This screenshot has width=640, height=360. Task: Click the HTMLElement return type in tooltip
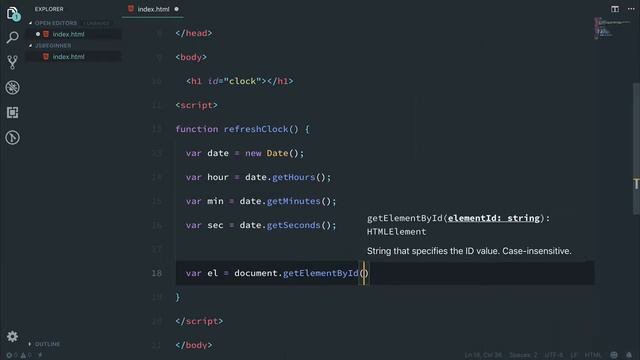pyautogui.click(x=396, y=231)
